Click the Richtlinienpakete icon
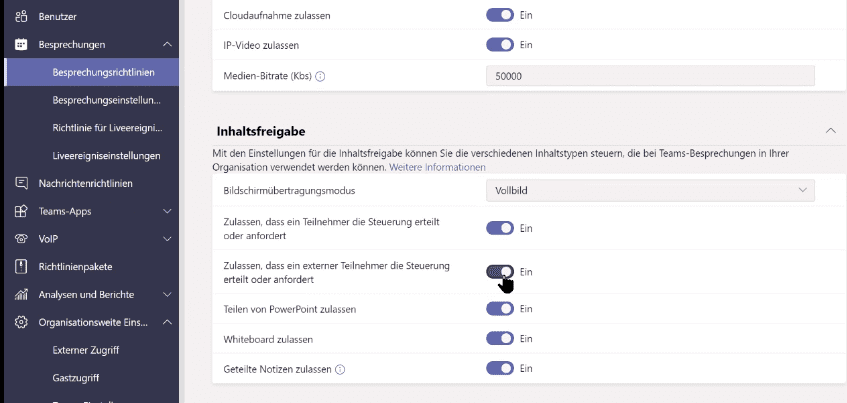The image size is (847, 403). click(21, 267)
